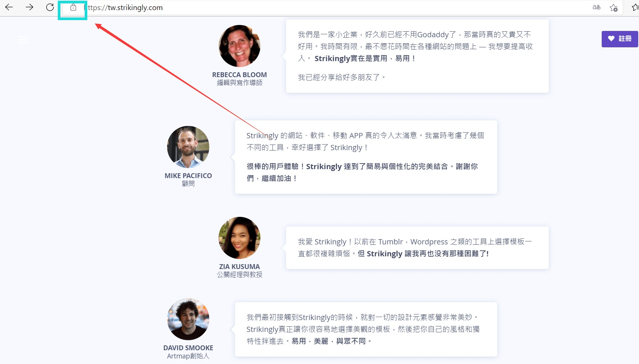639x364 pixels.
Task: Reload the page with the refresh icon
Action: click(x=50, y=7)
